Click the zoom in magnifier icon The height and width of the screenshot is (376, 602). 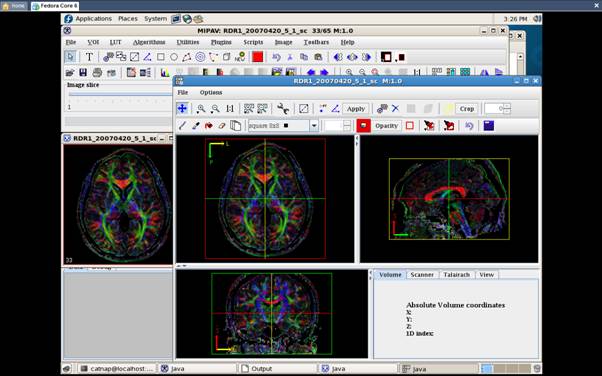coord(200,109)
